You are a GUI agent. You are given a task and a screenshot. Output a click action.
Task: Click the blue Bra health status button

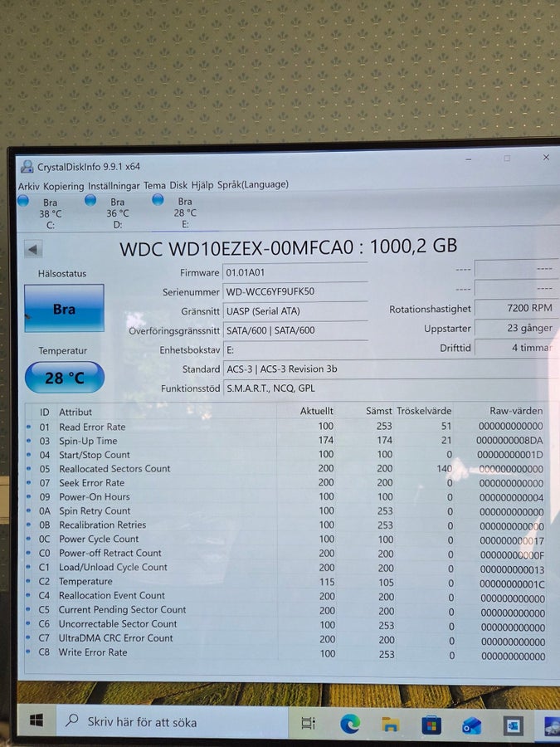click(64, 308)
